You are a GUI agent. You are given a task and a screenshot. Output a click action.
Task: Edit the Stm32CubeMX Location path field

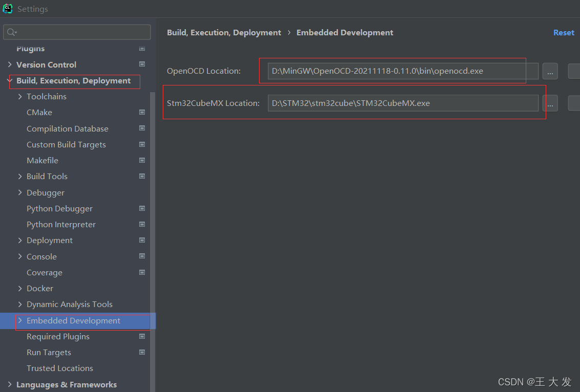[403, 103]
